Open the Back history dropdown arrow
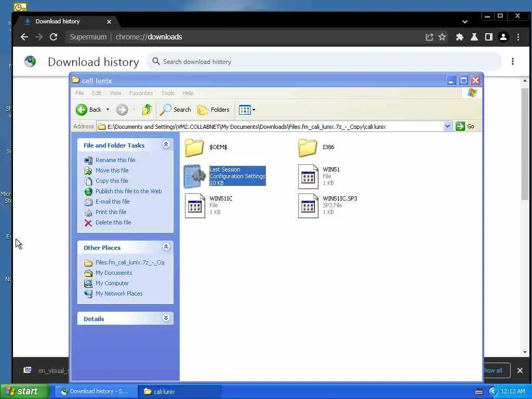Image resolution: width=532 pixels, height=399 pixels. coord(108,110)
